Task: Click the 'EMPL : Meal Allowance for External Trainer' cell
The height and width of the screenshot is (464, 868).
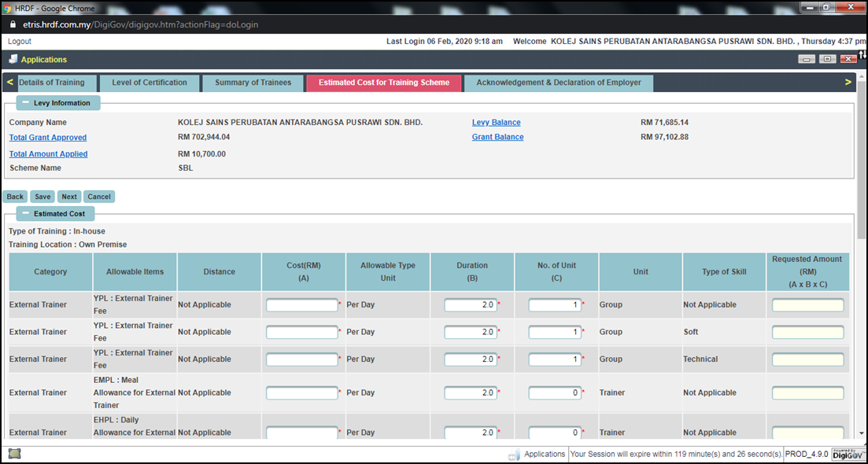Action: point(135,392)
